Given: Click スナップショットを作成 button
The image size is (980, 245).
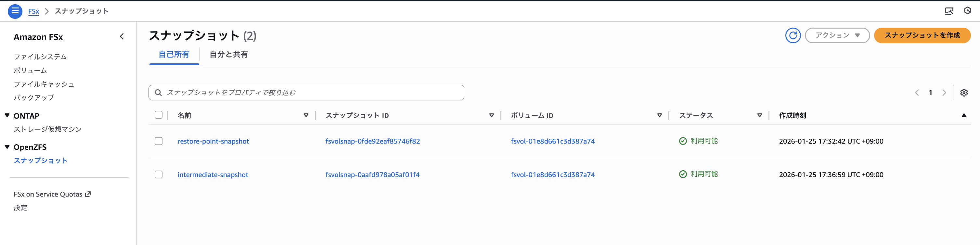Looking at the screenshot, I should [922, 35].
